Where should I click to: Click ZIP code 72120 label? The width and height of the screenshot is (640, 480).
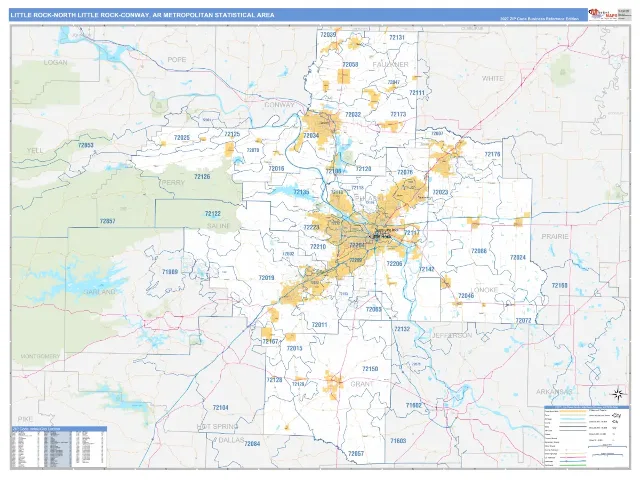pyautogui.click(x=363, y=169)
